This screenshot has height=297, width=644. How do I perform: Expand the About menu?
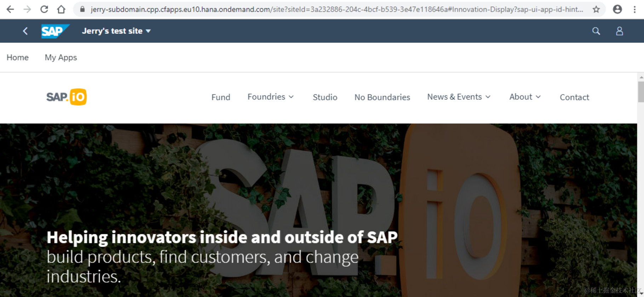point(525,97)
